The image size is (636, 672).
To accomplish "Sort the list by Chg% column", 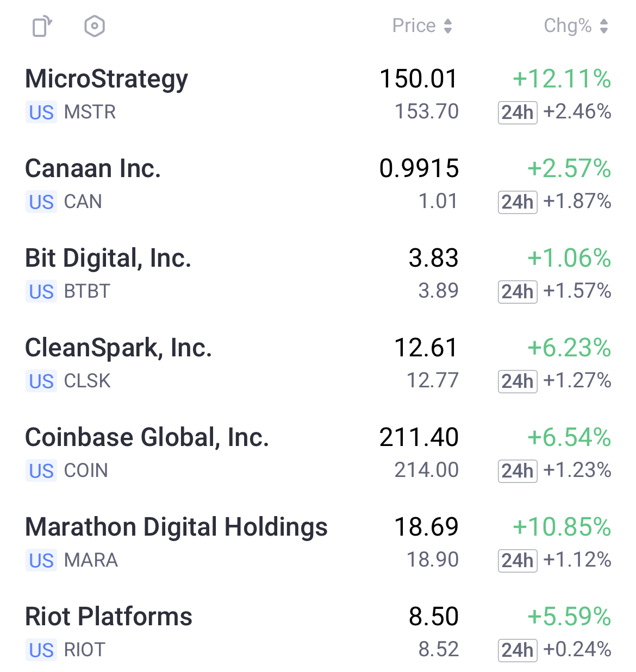I will pyautogui.click(x=576, y=26).
